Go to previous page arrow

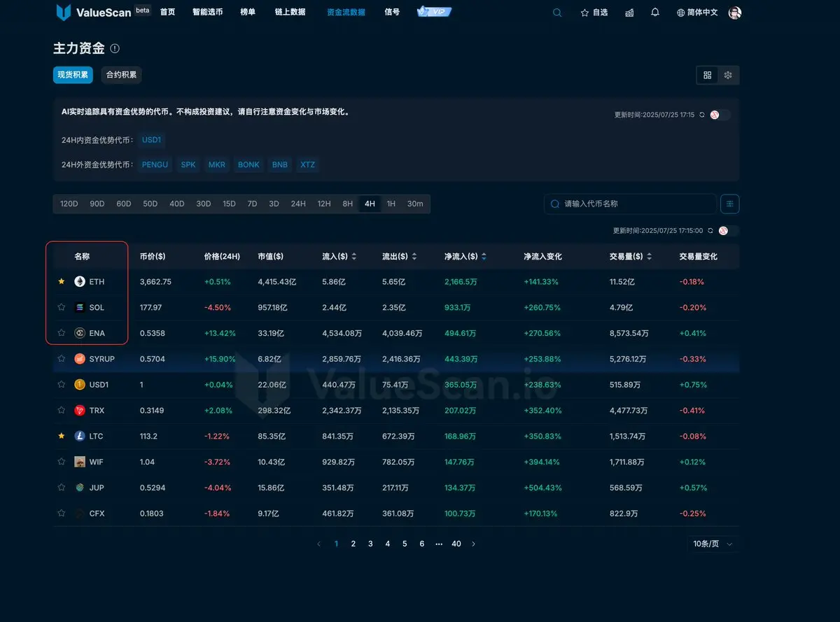click(319, 544)
